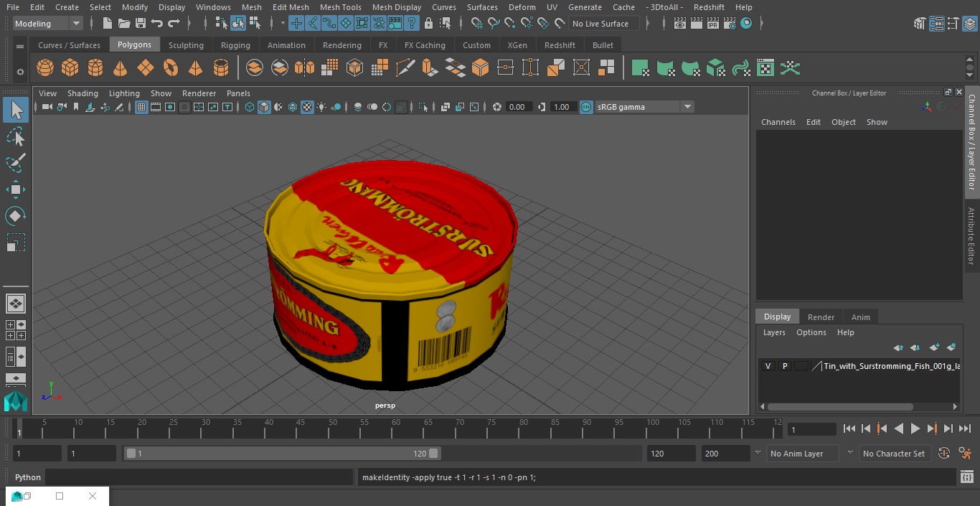
Task: Click the Play Forwards button
Action: coord(915,428)
